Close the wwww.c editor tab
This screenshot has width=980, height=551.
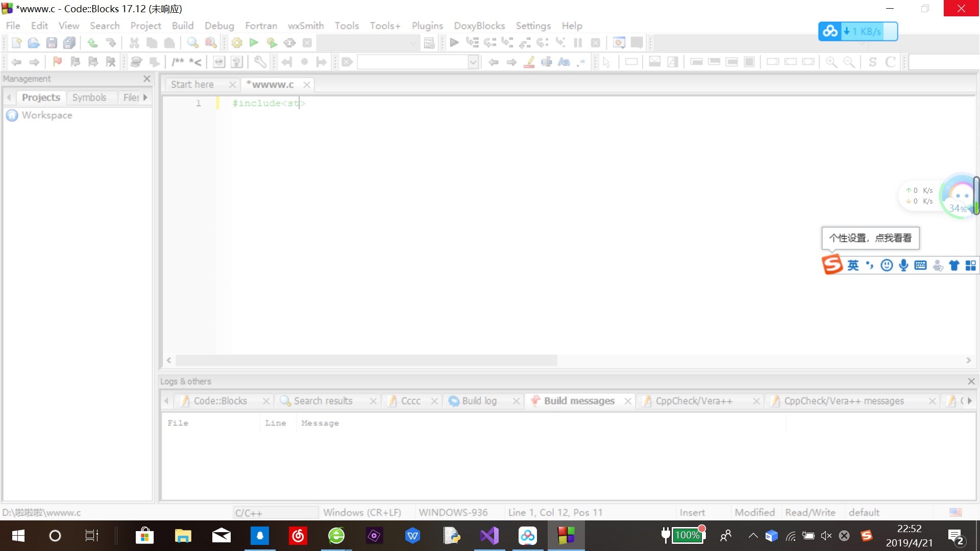307,85
